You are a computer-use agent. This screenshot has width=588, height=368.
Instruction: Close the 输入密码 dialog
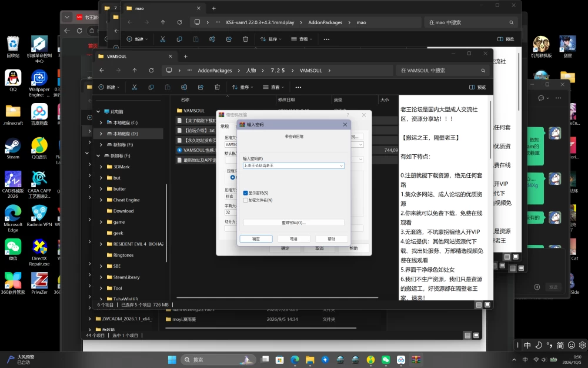[x=345, y=124]
